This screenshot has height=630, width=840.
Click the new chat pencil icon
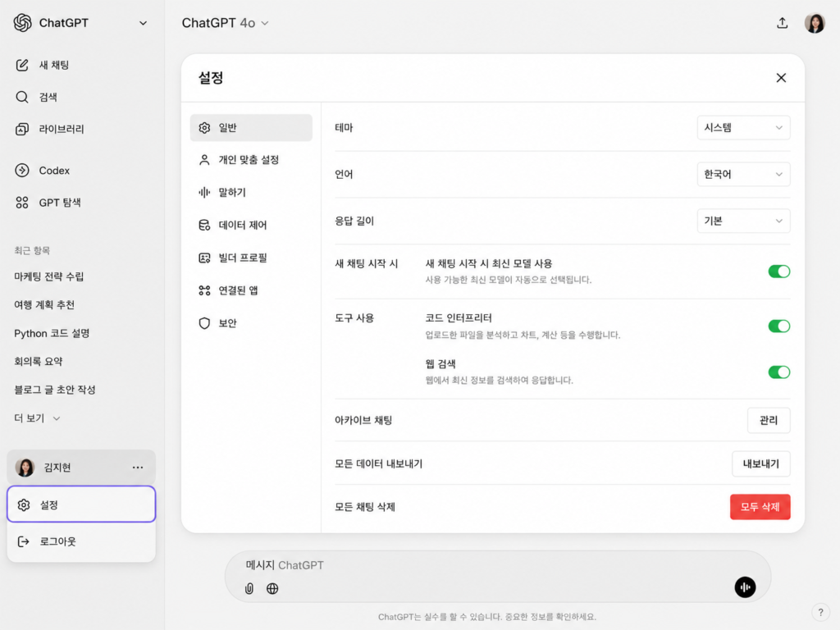coord(22,66)
